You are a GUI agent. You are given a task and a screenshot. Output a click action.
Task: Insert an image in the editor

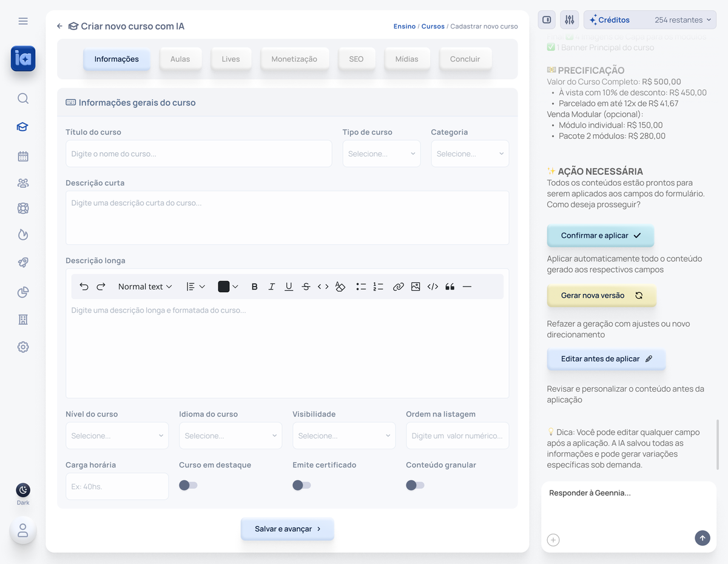[416, 287]
